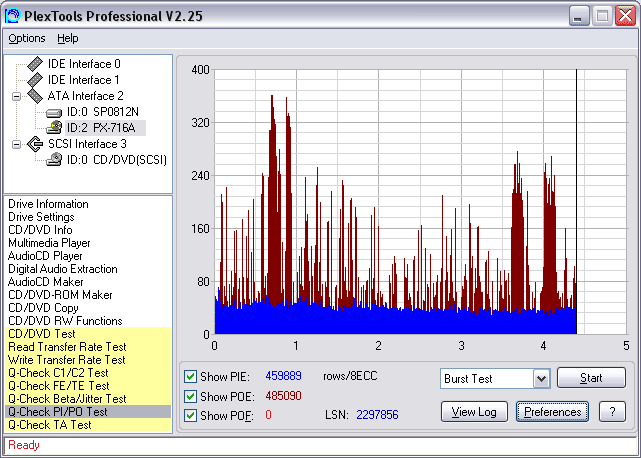Open the Help menu
The width and height of the screenshot is (641, 458).
pos(67,38)
